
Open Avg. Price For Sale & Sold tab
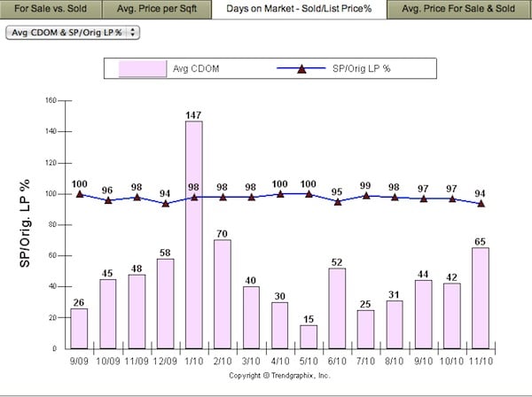(458, 9)
